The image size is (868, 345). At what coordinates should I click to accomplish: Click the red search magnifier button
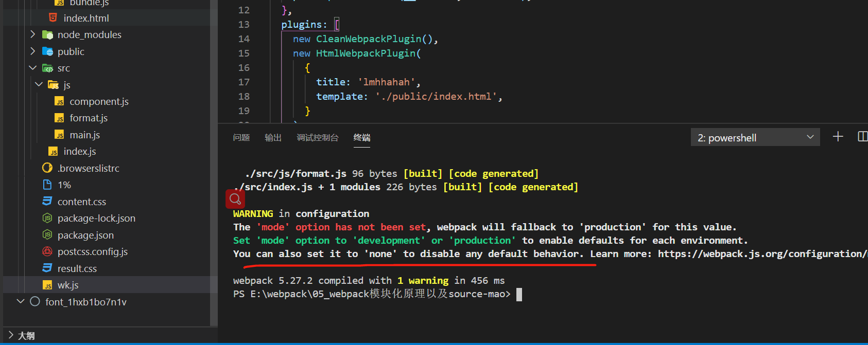click(235, 199)
